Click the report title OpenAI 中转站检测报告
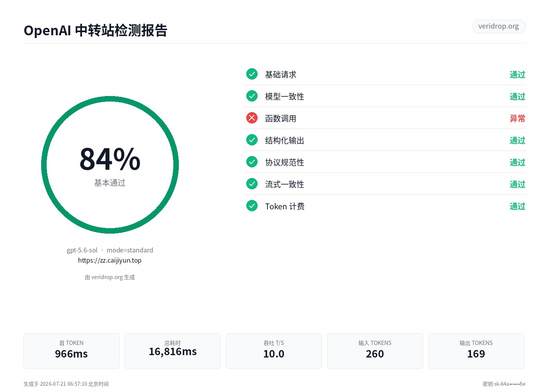 click(x=96, y=30)
